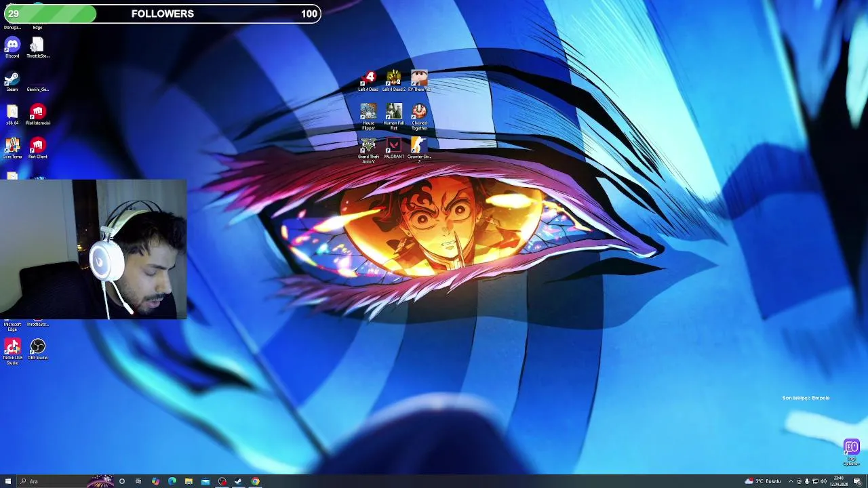868x488 pixels.
Task: Launch the Riot Client shortcut
Action: pyautogui.click(x=37, y=148)
